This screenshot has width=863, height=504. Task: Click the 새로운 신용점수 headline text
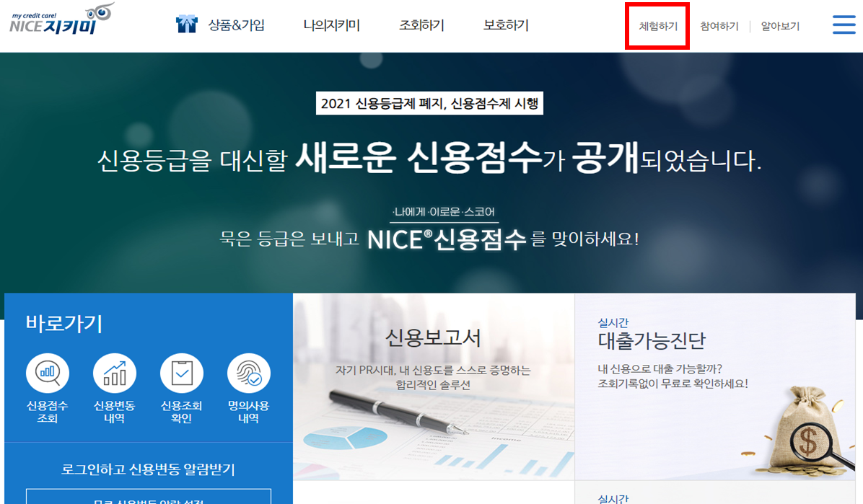point(419,158)
